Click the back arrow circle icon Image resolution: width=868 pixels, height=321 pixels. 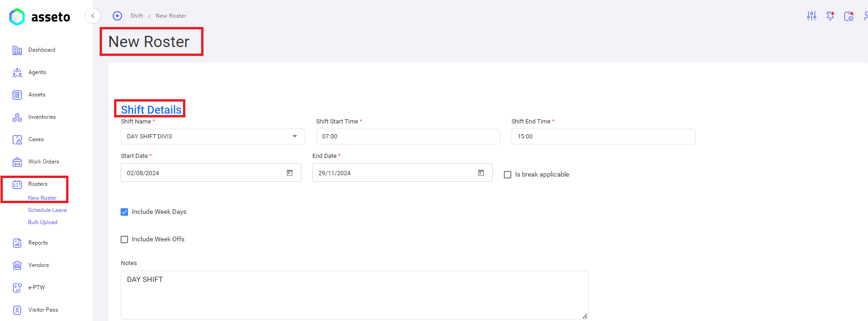117,16
